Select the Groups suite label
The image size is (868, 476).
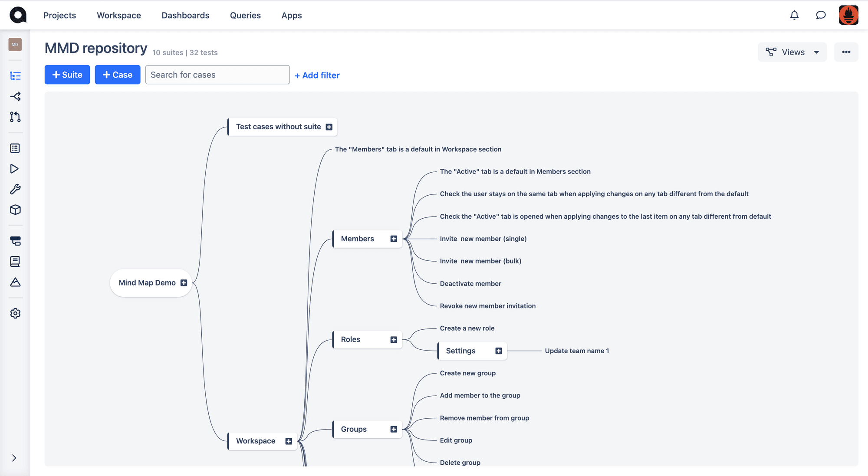click(354, 429)
